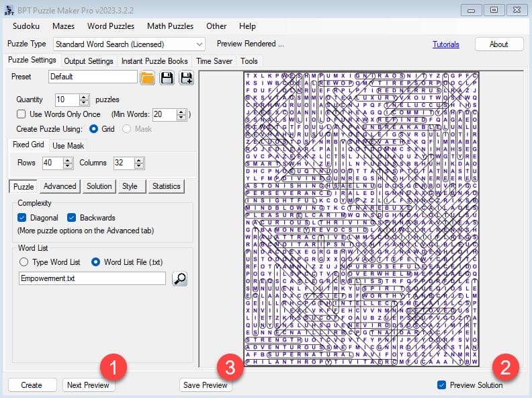Open the Tutorials link
Screen dimensions: 532x398
click(x=446, y=44)
